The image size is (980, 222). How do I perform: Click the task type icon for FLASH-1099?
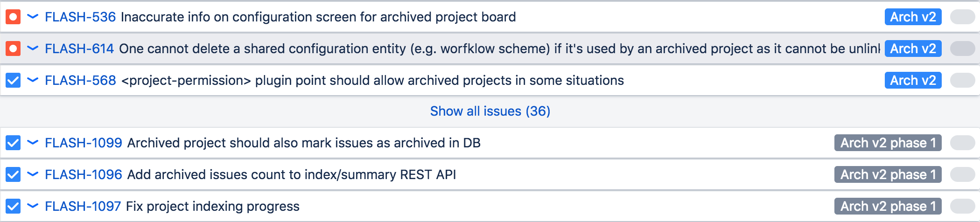13,143
